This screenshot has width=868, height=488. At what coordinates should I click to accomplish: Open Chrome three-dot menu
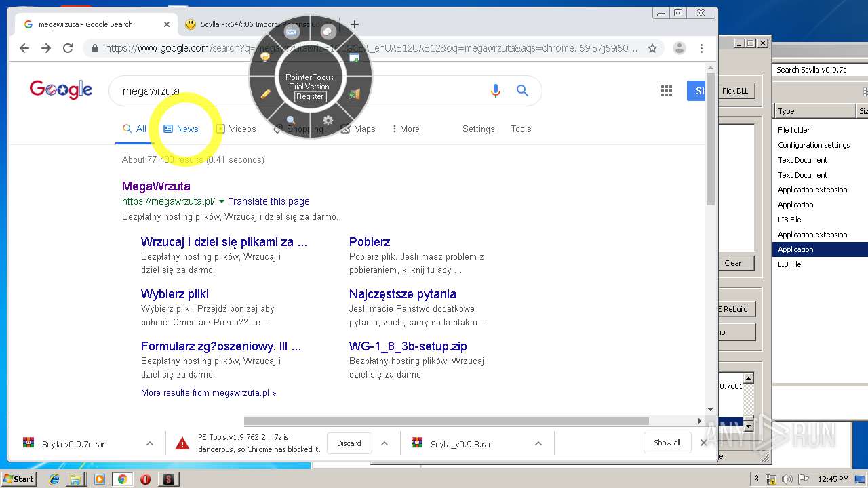(702, 48)
